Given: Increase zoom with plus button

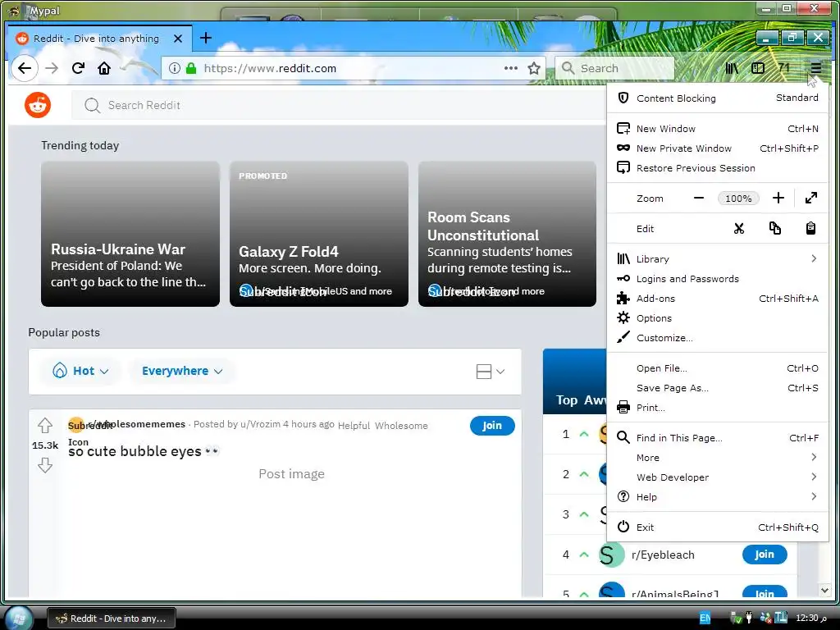Looking at the screenshot, I should click(x=778, y=199).
